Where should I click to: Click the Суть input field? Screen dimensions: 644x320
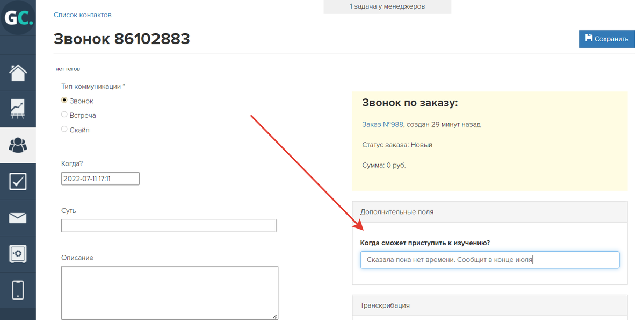pos(169,225)
